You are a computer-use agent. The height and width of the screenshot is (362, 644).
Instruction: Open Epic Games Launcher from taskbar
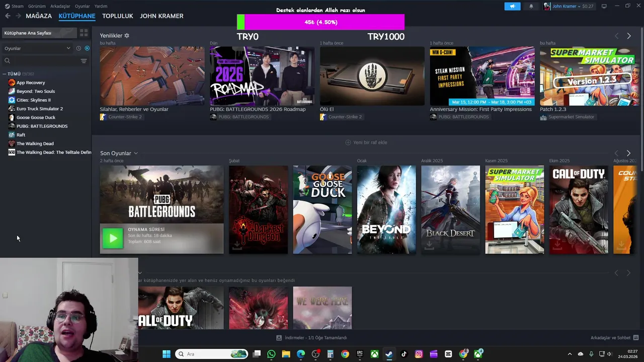[x=360, y=354]
